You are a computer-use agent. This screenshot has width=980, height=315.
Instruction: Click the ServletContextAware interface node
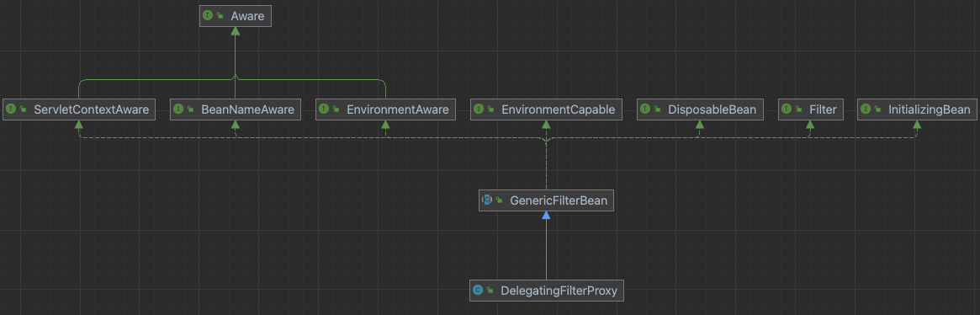pos(79,109)
